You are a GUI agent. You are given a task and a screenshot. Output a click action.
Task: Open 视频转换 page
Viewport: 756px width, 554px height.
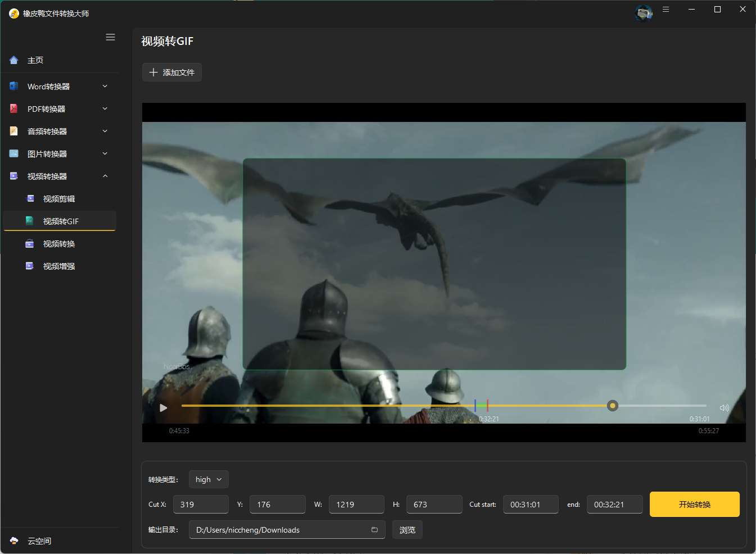[60, 243]
